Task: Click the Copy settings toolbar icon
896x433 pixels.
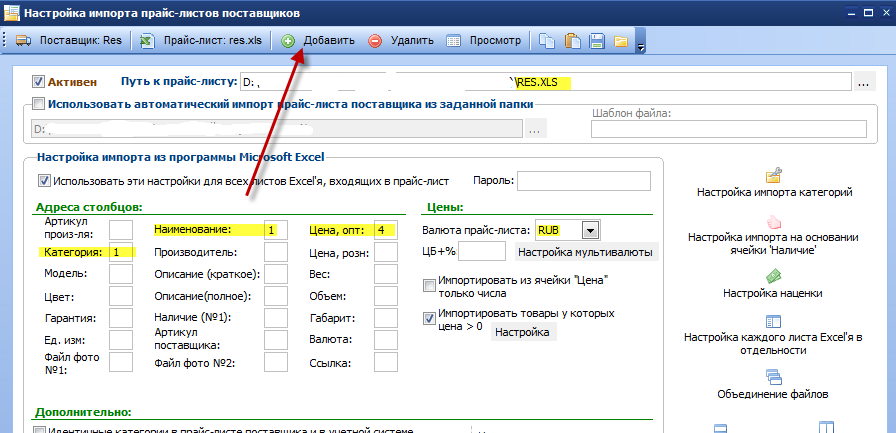Action: (x=547, y=41)
